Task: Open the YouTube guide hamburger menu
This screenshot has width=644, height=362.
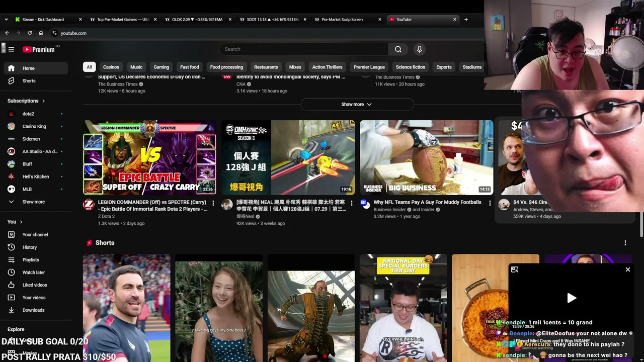Action: pos(11,49)
